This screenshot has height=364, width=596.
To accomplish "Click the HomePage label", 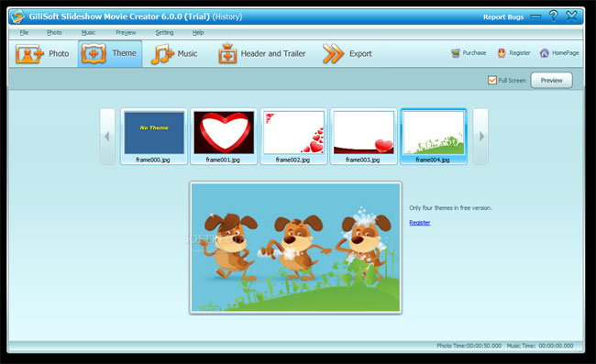I will coord(565,53).
